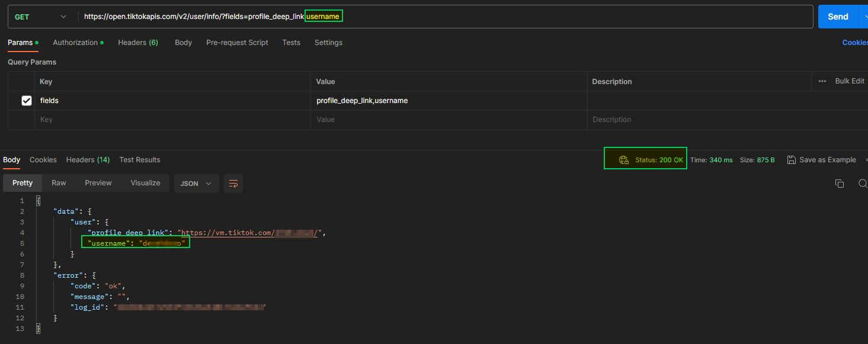Screen dimensions: 868x344
Task: Select the Raw view mode
Action: pos(59,183)
